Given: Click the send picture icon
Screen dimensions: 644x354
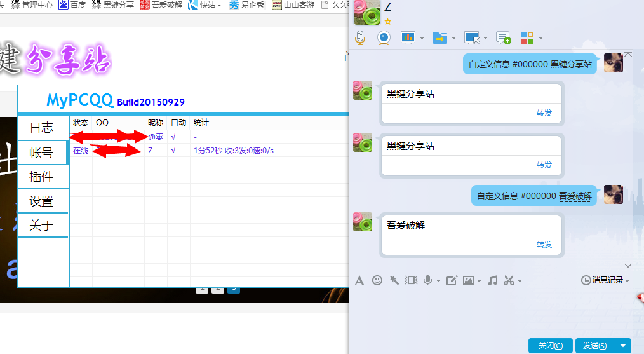Looking at the screenshot, I should point(468,280).
